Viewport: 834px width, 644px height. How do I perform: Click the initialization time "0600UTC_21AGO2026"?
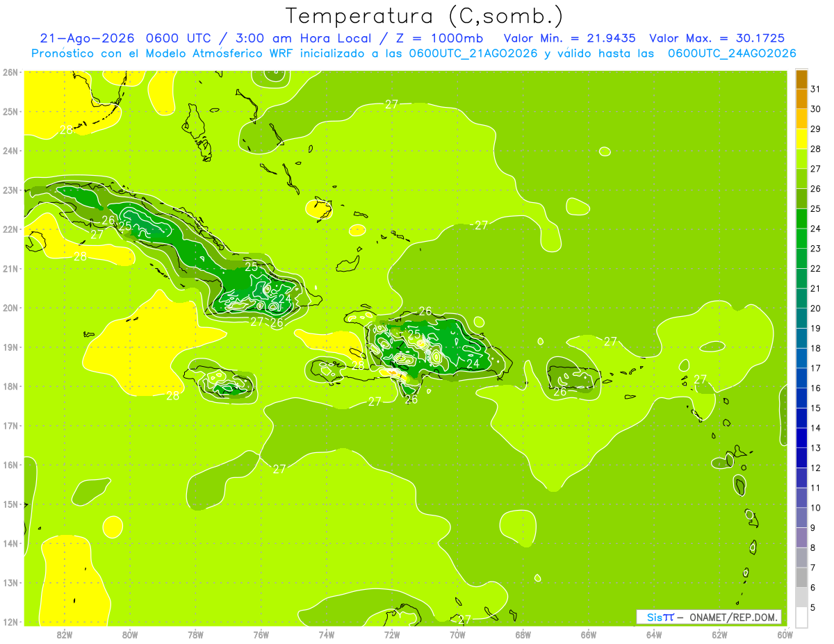[473, 53]
